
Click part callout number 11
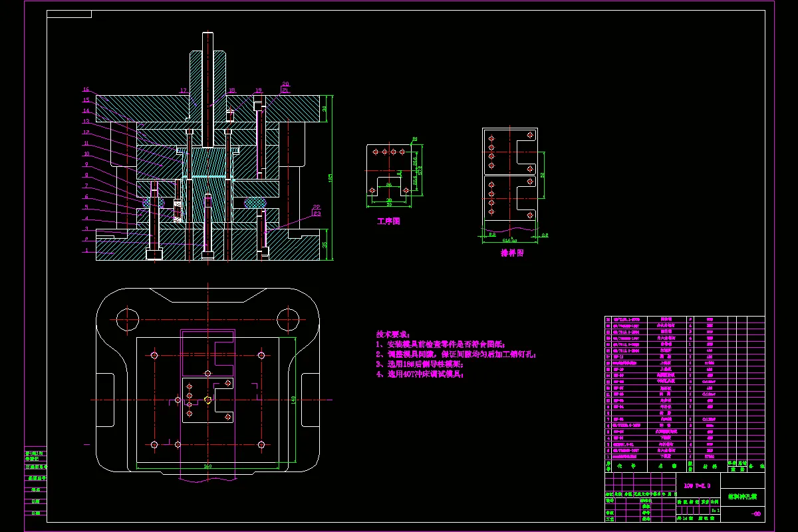coord(86,143)
